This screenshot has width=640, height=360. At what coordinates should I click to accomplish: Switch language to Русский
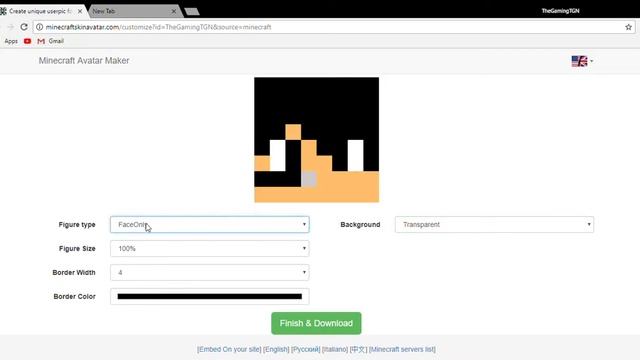pos(305,349)
